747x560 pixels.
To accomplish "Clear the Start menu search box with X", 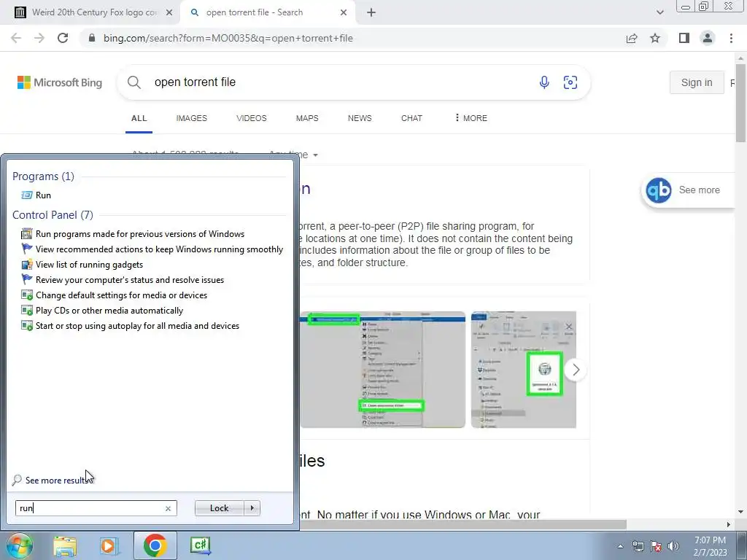I will (x=168, y=508).
